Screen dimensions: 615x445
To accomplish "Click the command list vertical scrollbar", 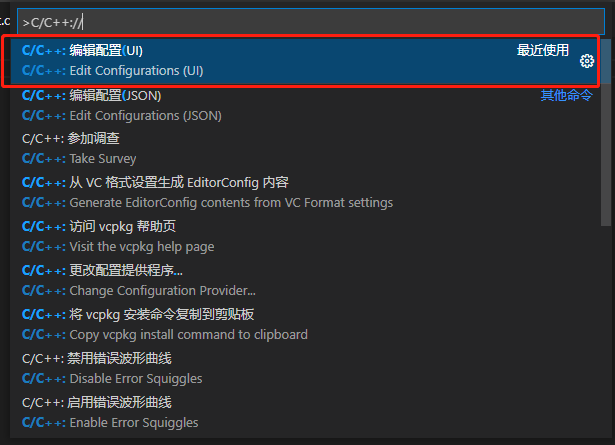I will click(x=606, y=131).
